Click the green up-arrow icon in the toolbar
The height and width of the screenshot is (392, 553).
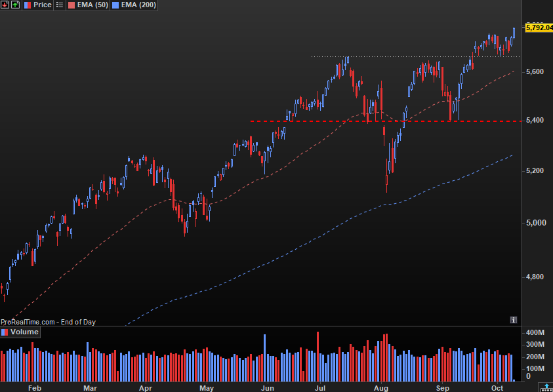pos(16,5)
